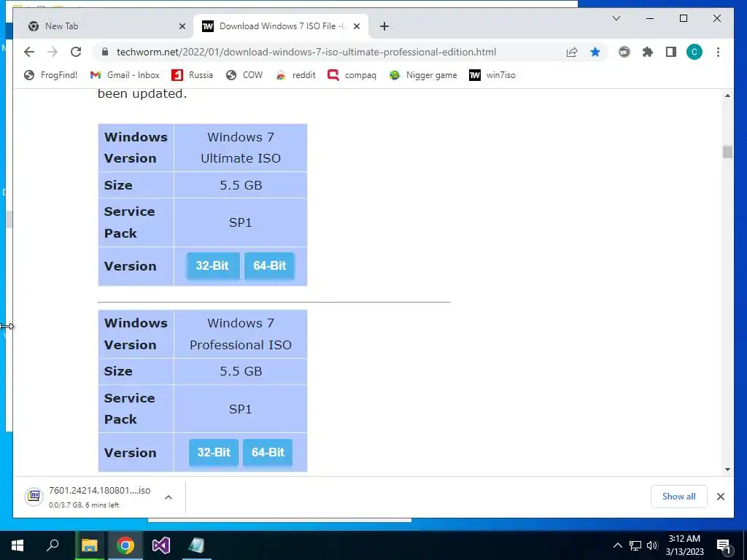Click the forward navigation arrow
The image size is (747, 560).
pos(53,52)
